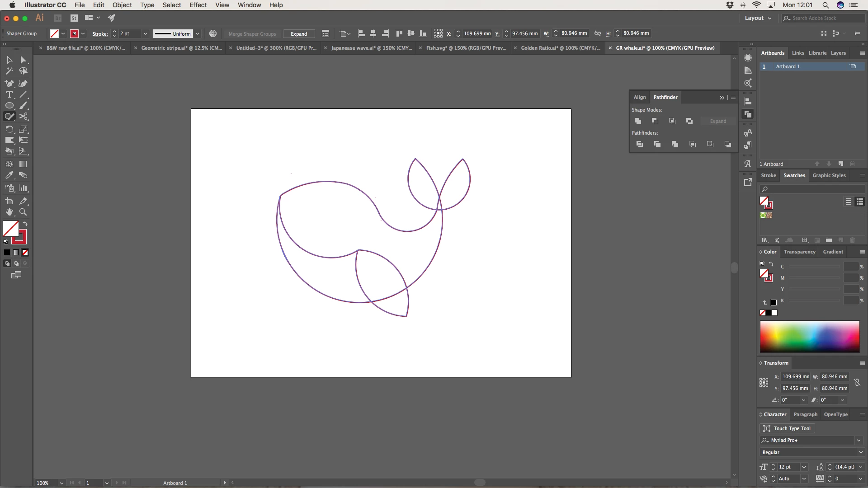Viewport: 868px width, 488px height.
Task: Switch to the Layers panel tab
Action: pyautogui.click(x=838, y=53)
